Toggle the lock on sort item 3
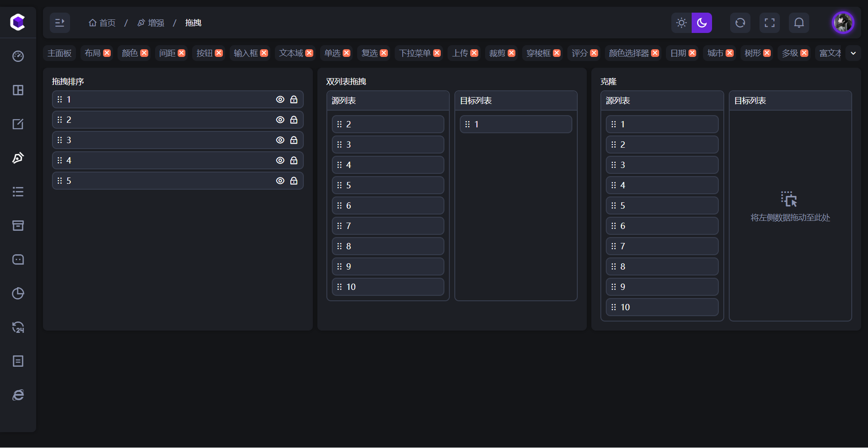Image resolution: width=868 pixels, height=448 pixels. (294, 140)
